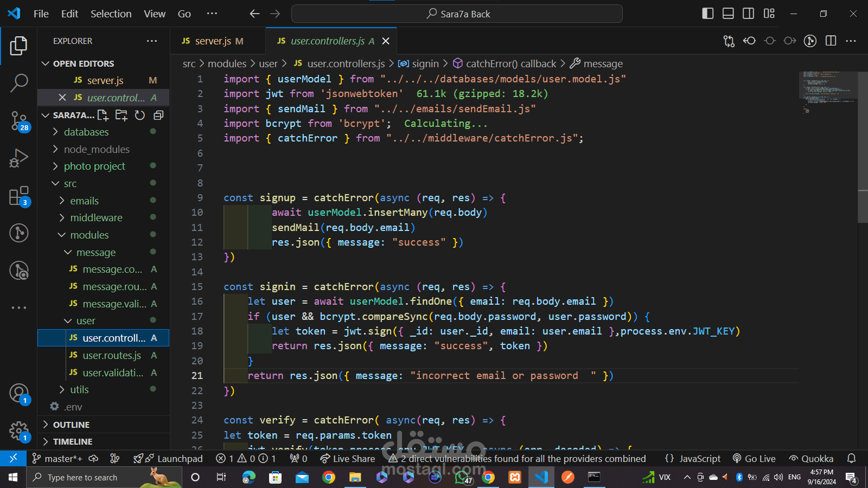Toggle the bottom panel layout button
The width and height of the screenshot is (868, 488).
728,14
